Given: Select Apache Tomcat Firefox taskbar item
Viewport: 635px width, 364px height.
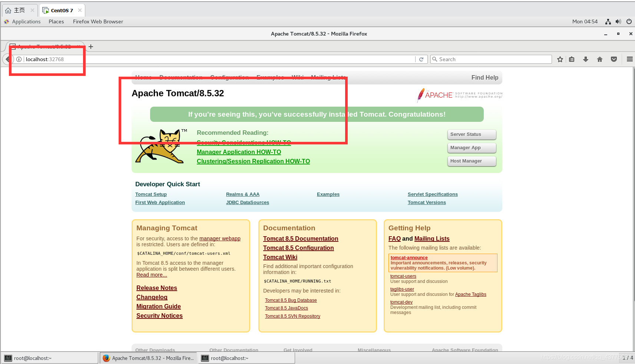Looking at the screenshot, I should 148,358.
